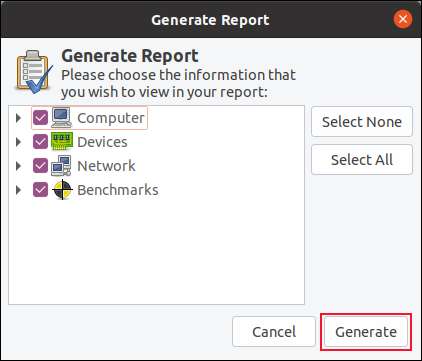
Task: Disable the Benchmarks checkbox
Action: point(40,190)
